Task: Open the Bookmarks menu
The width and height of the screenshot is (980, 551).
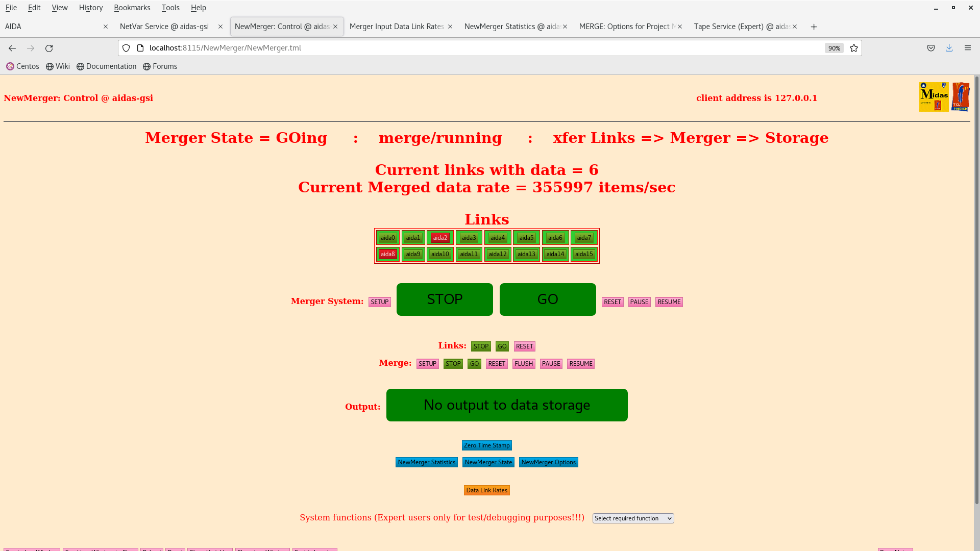Action: click(x=132, y=8)
